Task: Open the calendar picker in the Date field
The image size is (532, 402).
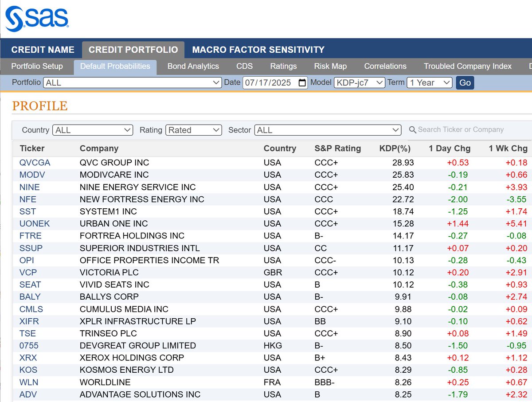Action: pyautogui.click(x=302, y=82)
